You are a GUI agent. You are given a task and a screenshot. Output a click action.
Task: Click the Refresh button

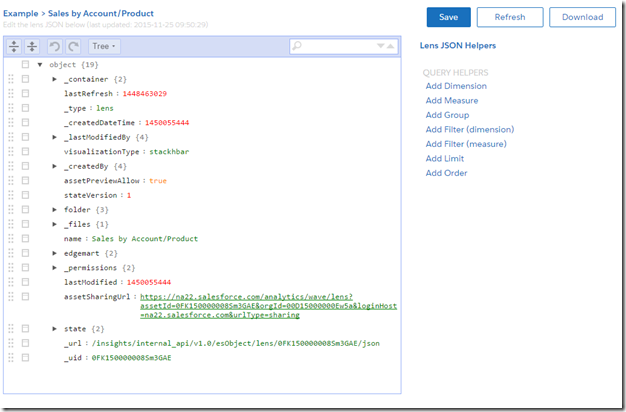click(x=510, y=17)
